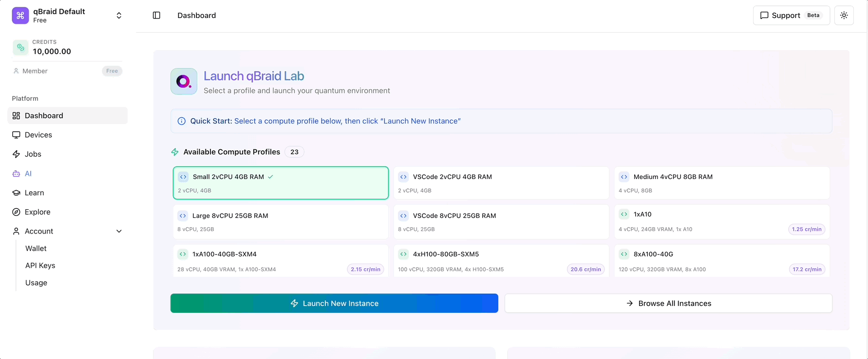Open Dashboard in the sidebar
Viewport: 868px width, 359px height.
[68, 116]
